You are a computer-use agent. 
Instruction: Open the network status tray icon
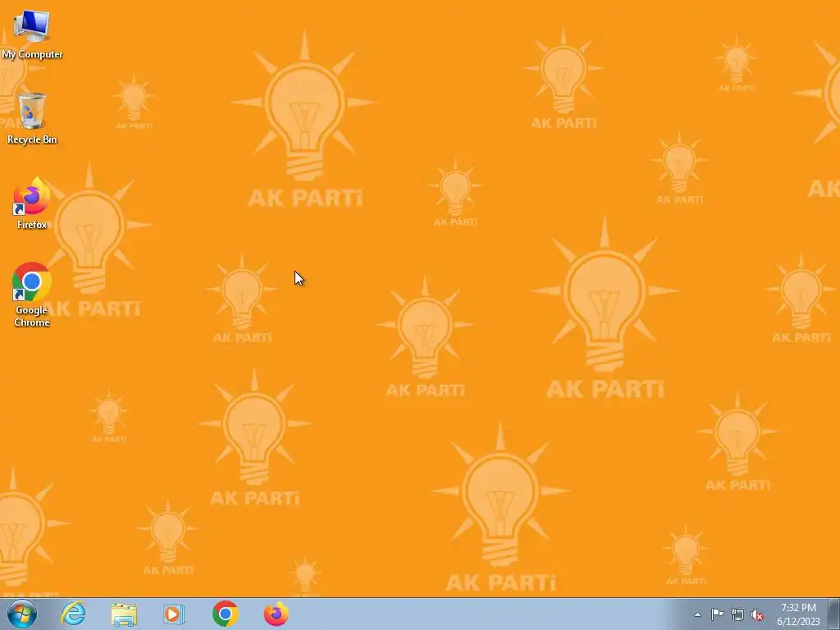pos(737,614)
